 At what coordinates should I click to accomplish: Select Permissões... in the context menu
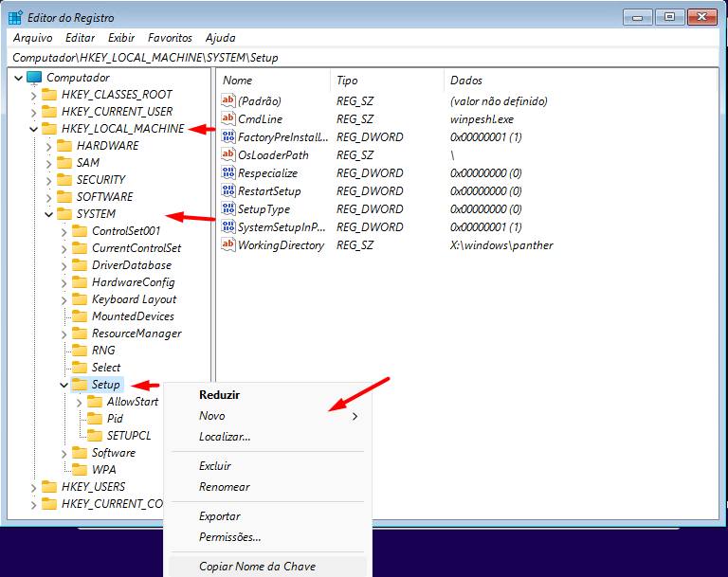pyautogui.click(x=229, y=537)
